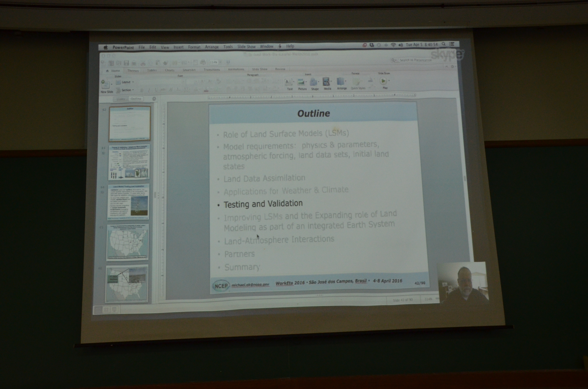Click the Arrange icon in the ribbon
The width and height of the screenshot is (588, 389).
click(x=341, y=82)
